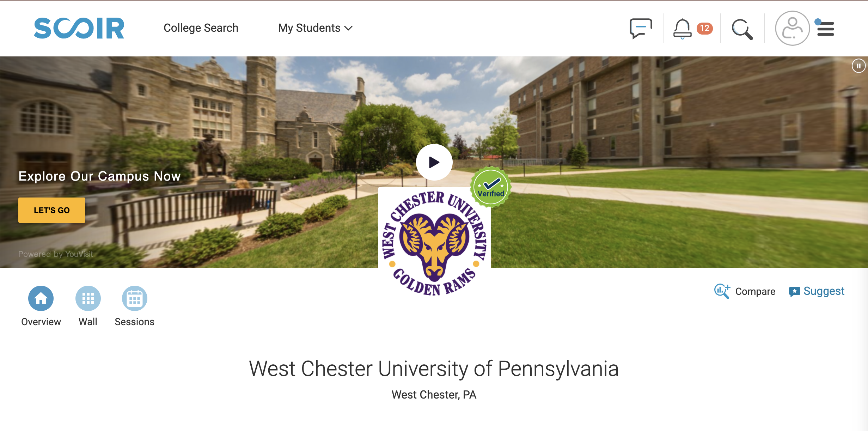Screen dimensions: 868x431
Task: Click the My Students chevron arrow
Action: click(348, 28)
